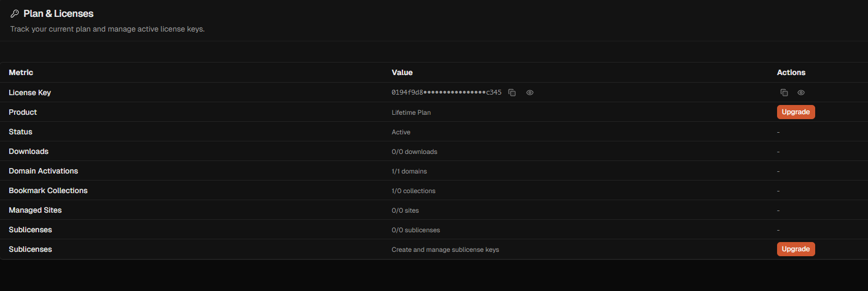Click the key icon beside Plan & Licenses

coord(15,14)
